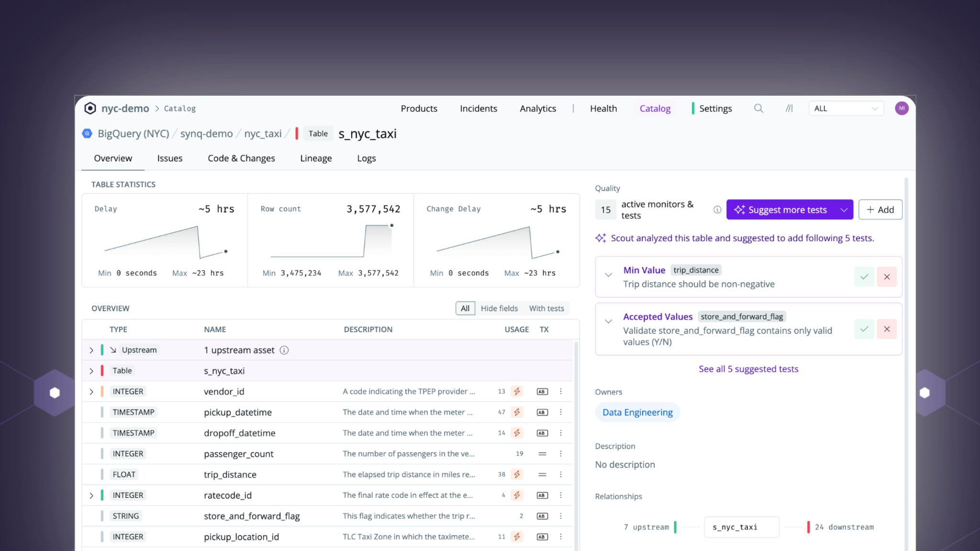The image size is (980, 551).
Task: Click info icon beside 'active monitors & tests'
Action: (717, 210)
